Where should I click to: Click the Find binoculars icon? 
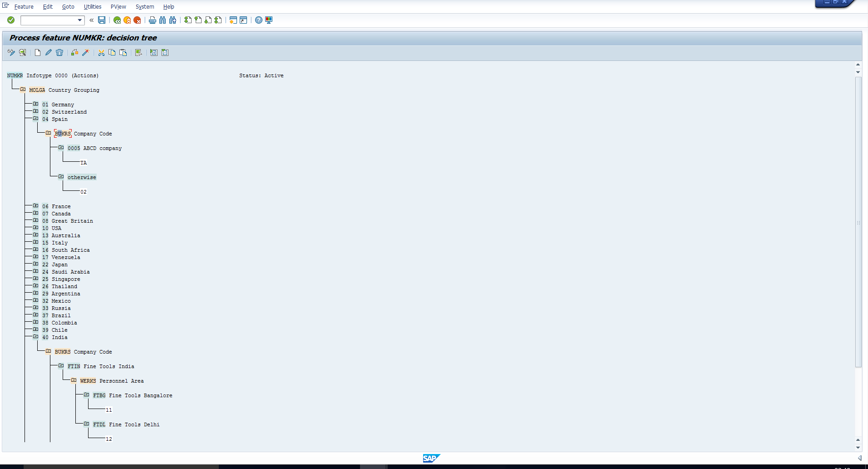click(x=163, y=20)
